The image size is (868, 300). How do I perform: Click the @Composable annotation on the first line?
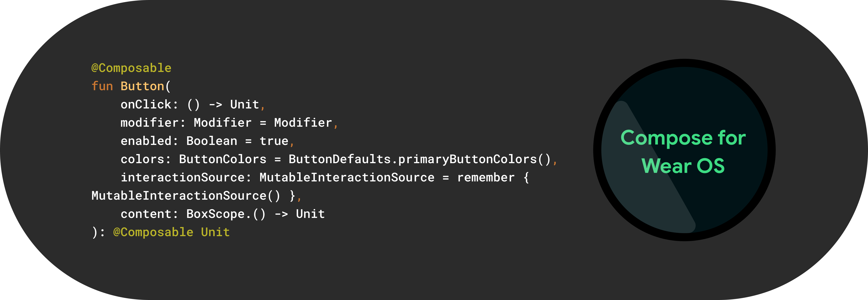131,68
